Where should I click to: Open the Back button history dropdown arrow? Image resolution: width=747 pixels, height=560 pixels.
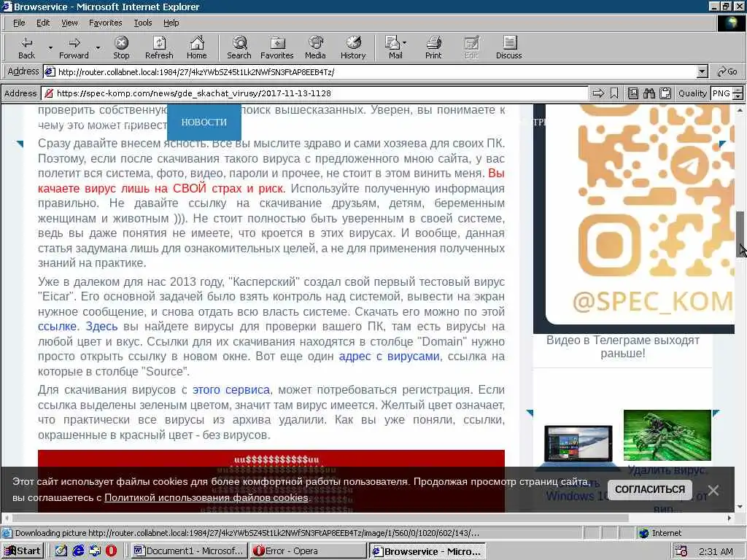click(x=50, y=47)
